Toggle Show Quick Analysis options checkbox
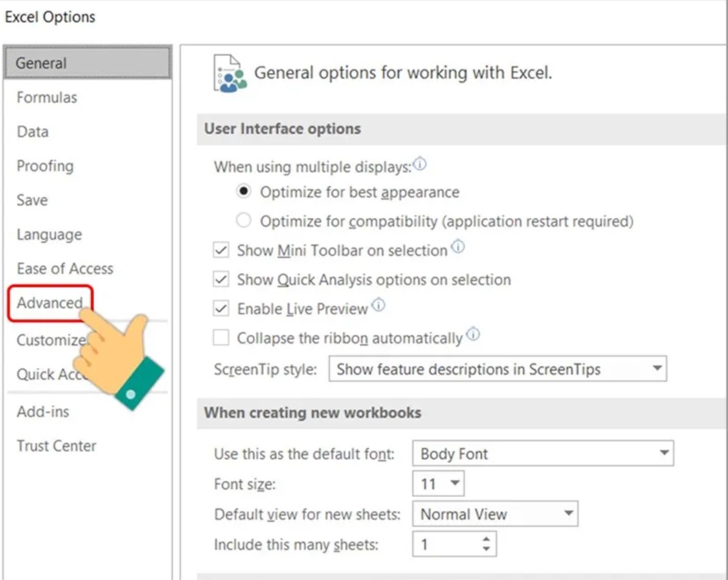Image resolution: width=728 pixels, height=580 pixels. pyautogui.click(x=220, y=280)
